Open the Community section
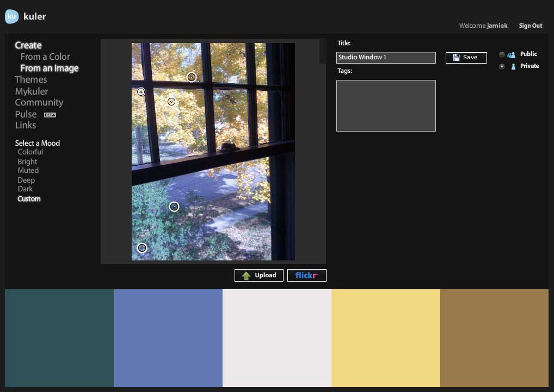 [39, 102]
